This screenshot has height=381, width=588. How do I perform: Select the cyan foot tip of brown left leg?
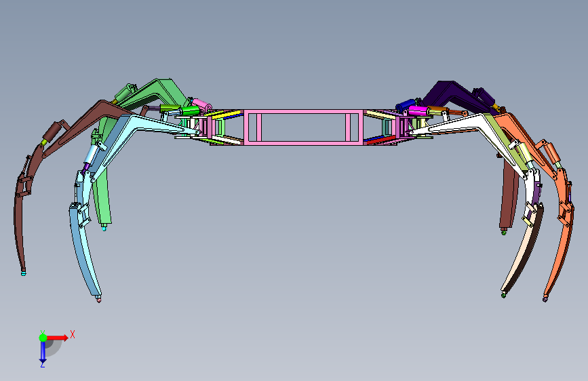pyautogui.click(x=23, y=273)
